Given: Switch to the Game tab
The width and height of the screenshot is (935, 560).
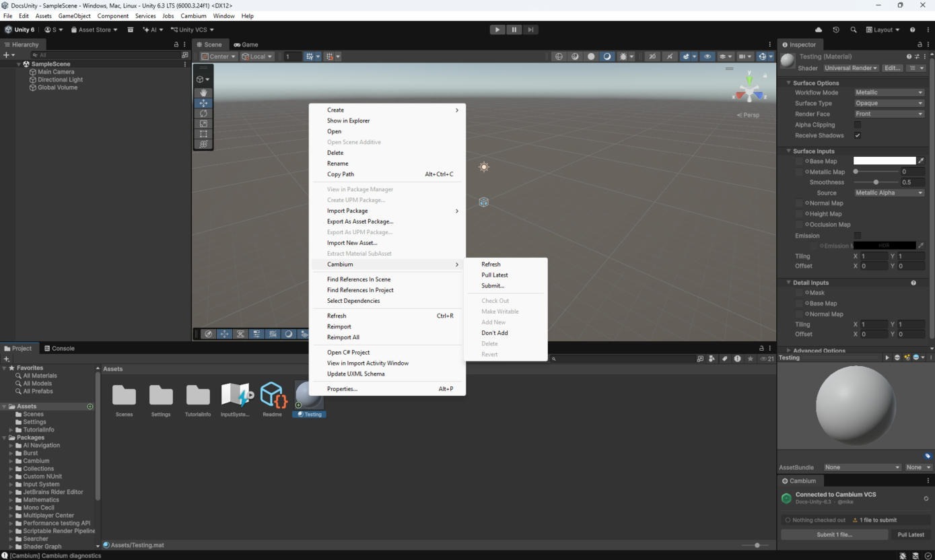Looking at the screenshot, I should (x=246, y=44).
